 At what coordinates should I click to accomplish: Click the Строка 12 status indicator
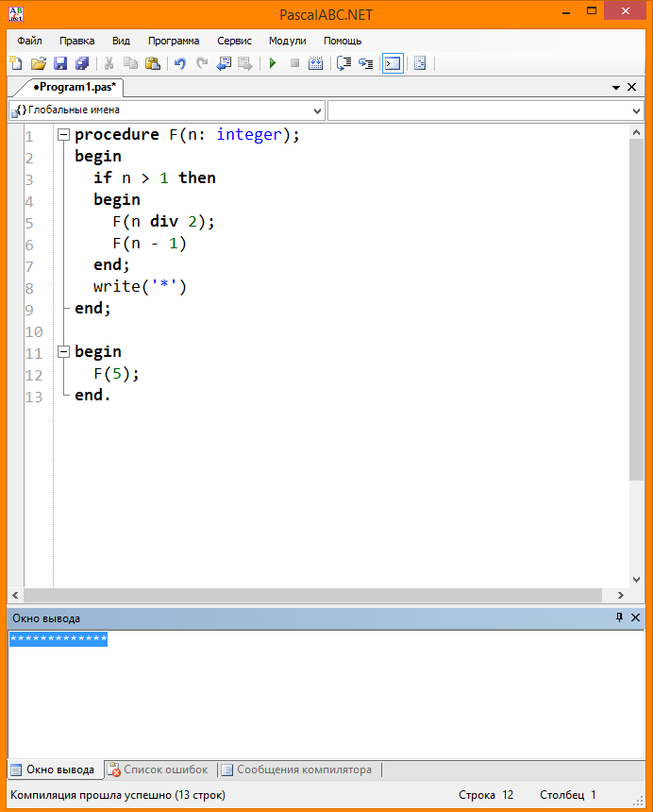486,795
